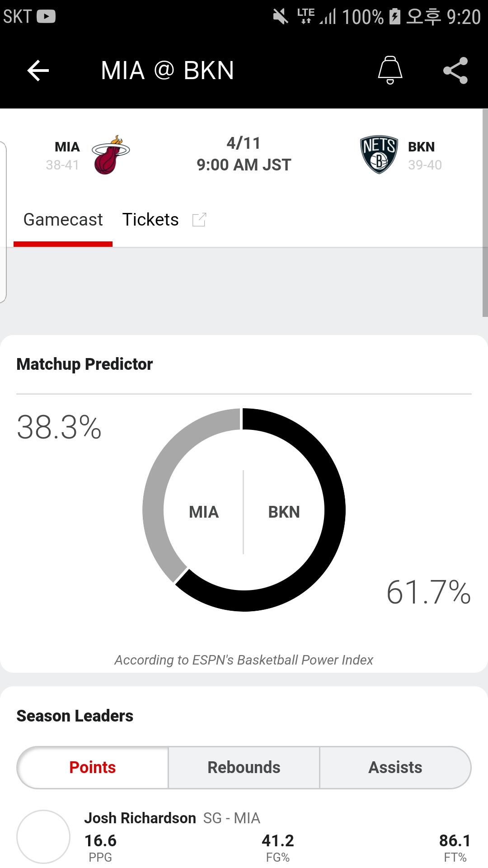
Task: Tap the MIA team abbreviation in header
Action: point(67,147)
